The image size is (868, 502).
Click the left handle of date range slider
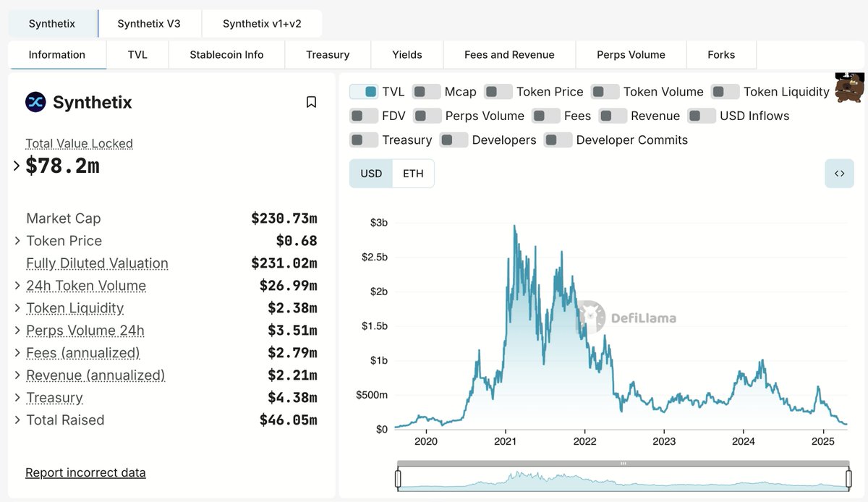[397, 479]
